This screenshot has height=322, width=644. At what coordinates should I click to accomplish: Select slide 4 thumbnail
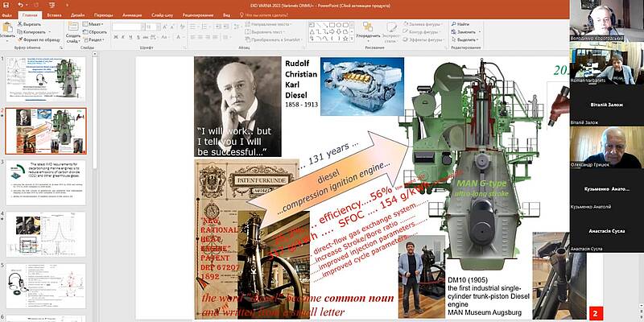(x=46, y=234)
